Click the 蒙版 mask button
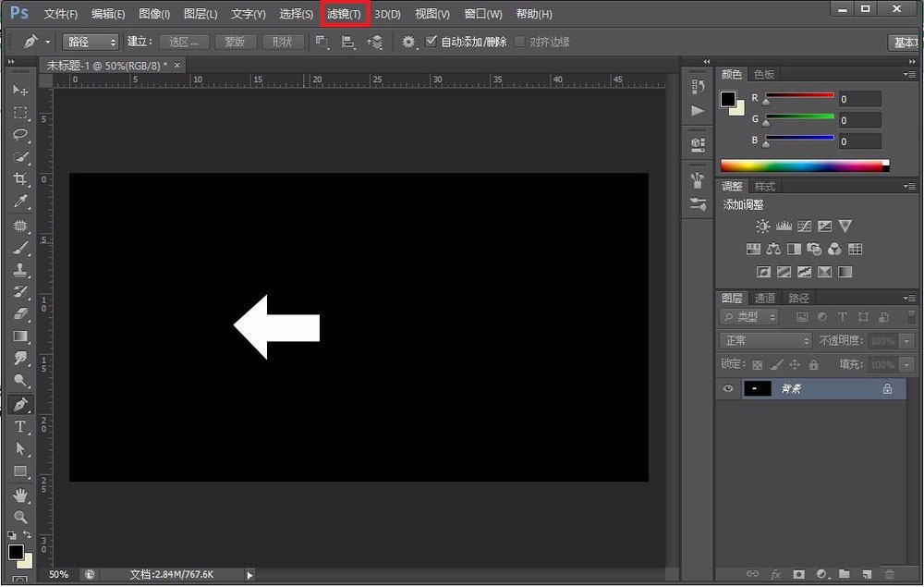924x587 pixels. 235,42
